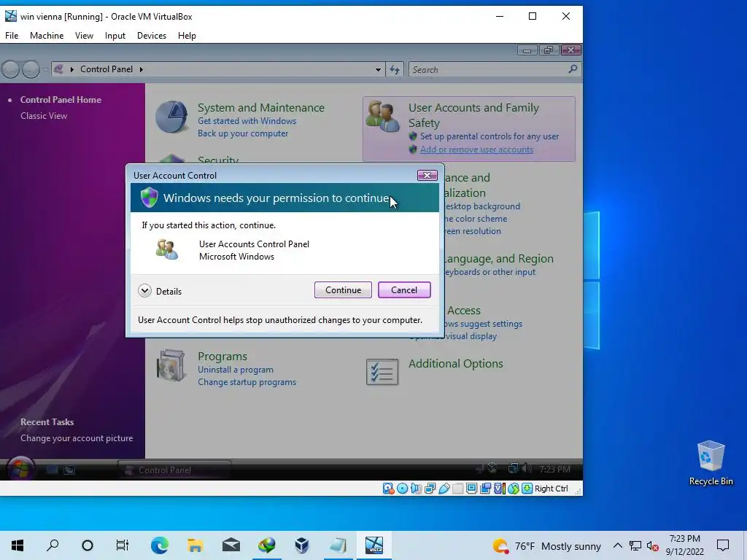Click Control Panel Home in left pane
The image size is (747, 560).
[x=61, y=99]
